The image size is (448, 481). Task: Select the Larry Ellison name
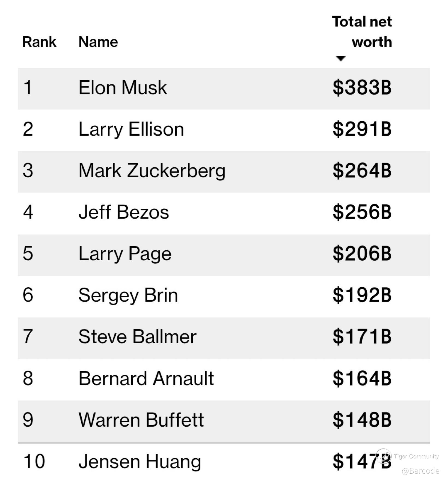[x=131, y=129]
